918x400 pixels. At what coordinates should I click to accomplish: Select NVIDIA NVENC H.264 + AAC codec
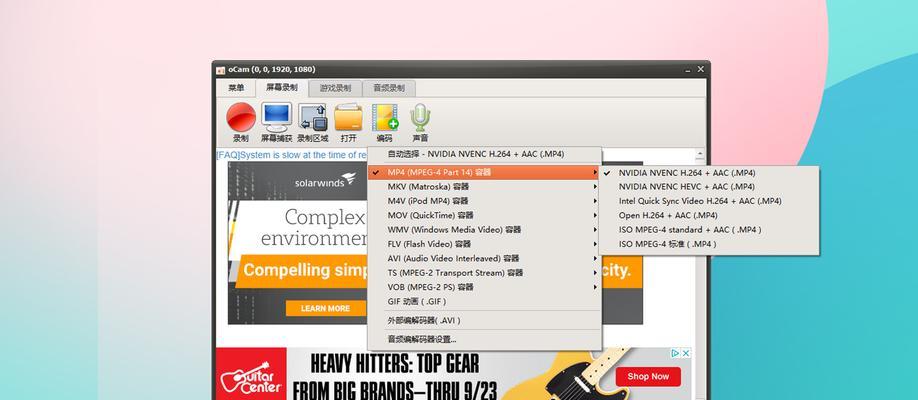pyautogui.click(x=709, y=173)
